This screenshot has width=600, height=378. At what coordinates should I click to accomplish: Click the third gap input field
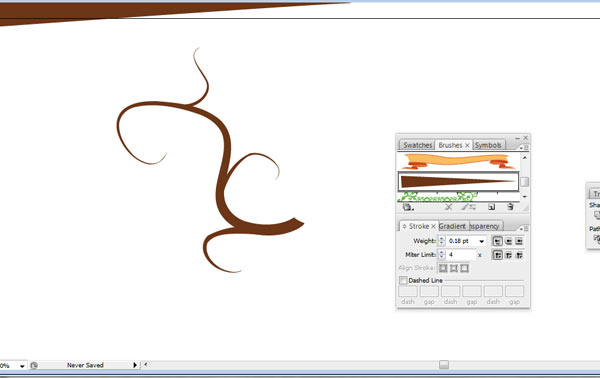(514, 291)
